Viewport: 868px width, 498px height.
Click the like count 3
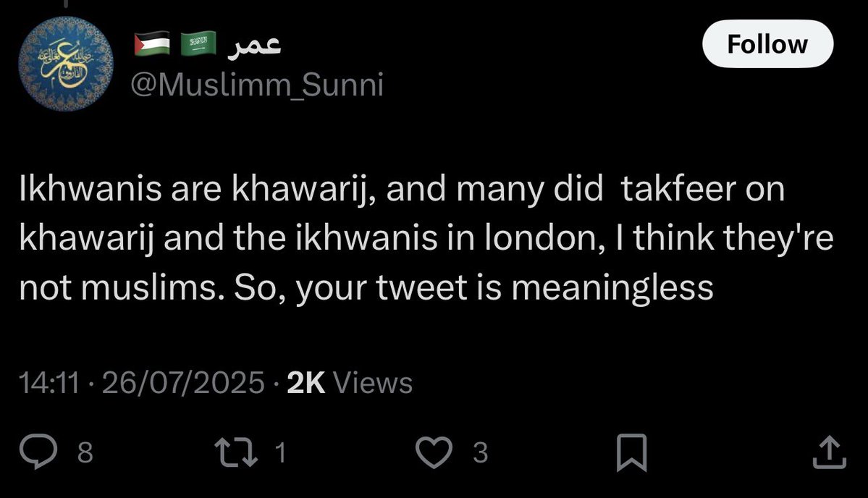point(481,452)
